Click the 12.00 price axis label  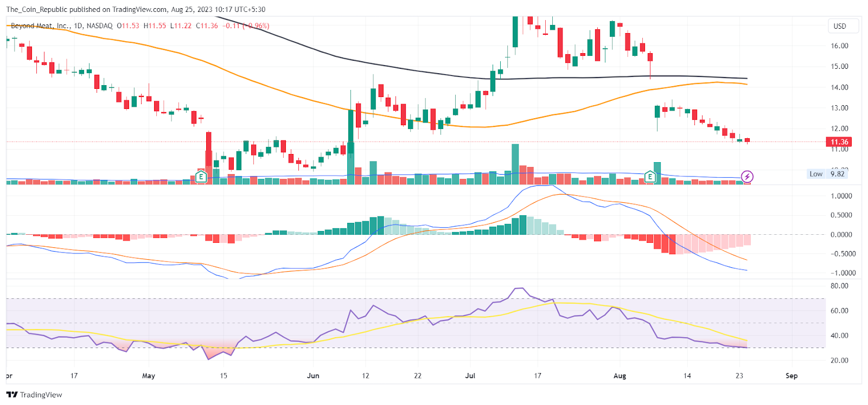click(840, 128)
